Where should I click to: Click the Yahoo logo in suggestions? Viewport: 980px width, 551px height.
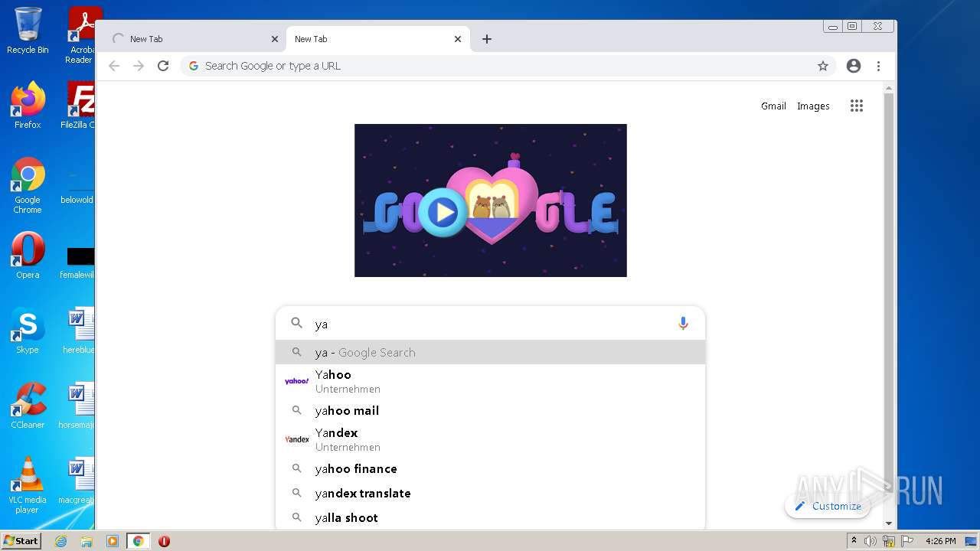click(x=296, y=381)
